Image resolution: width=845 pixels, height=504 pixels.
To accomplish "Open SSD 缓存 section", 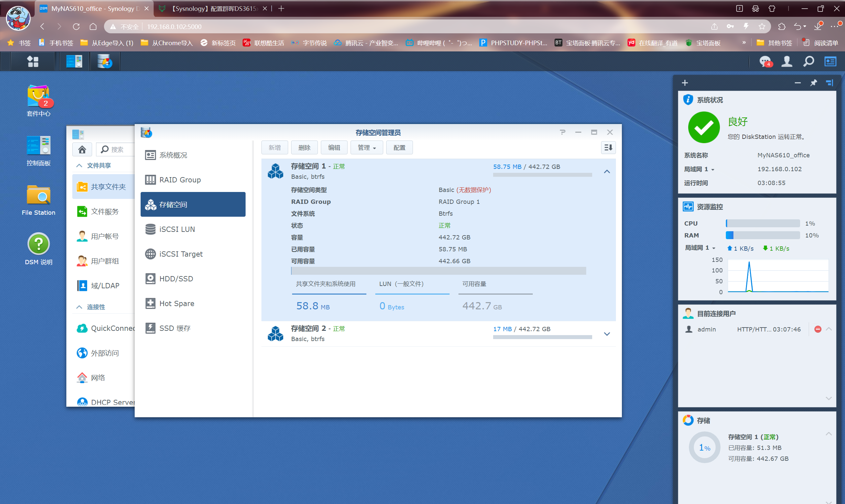I will pos(193,328).
